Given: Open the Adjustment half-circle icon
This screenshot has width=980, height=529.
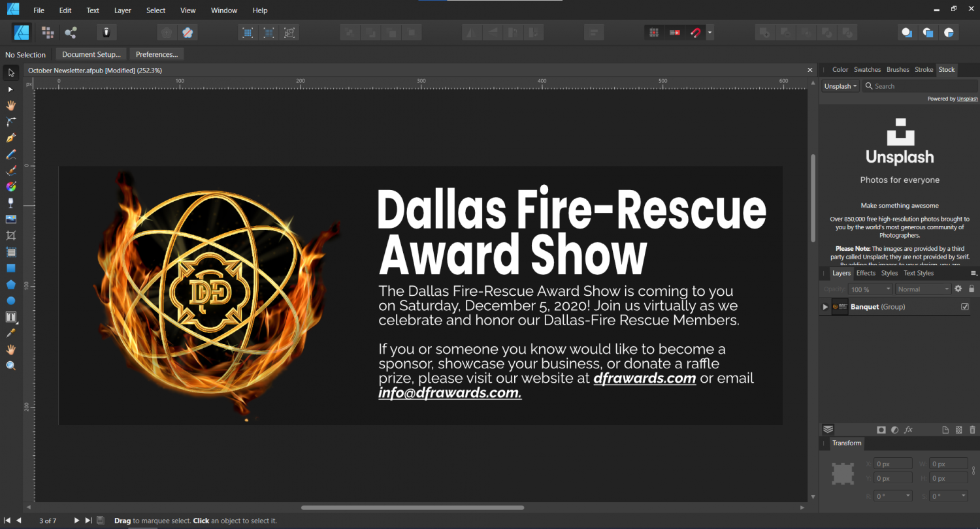Looking at the screenshot, I should [894, 430].
